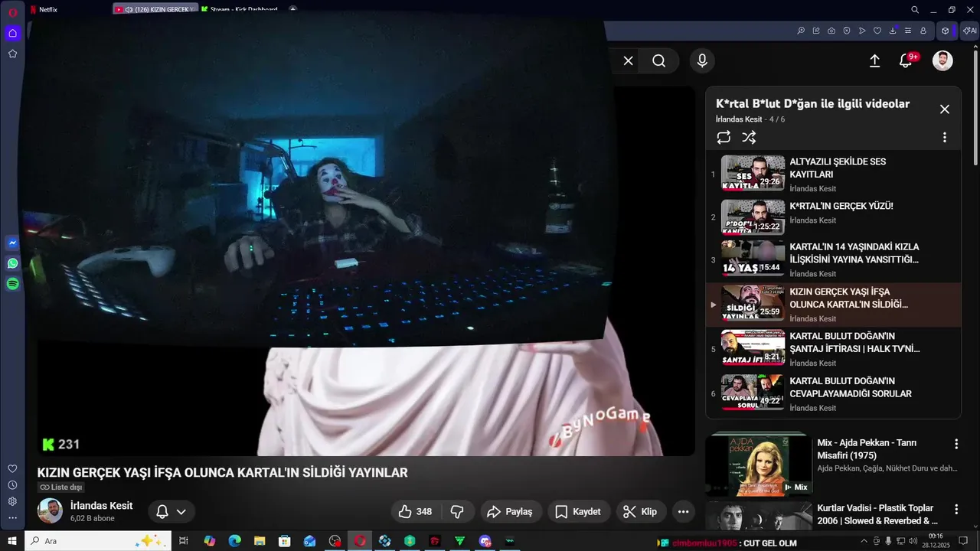
Task: Open YouTube notifications bell
Action: click(x=906, y=60)
